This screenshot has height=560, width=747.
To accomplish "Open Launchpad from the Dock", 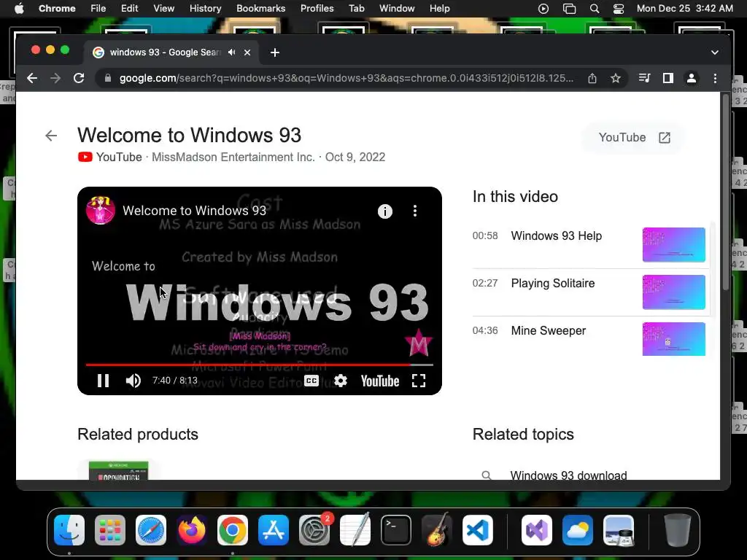I will click(x=110, y=530).
